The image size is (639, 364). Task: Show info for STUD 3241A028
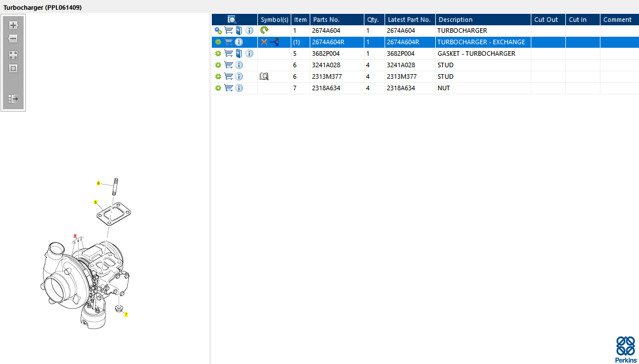(239, 65)
